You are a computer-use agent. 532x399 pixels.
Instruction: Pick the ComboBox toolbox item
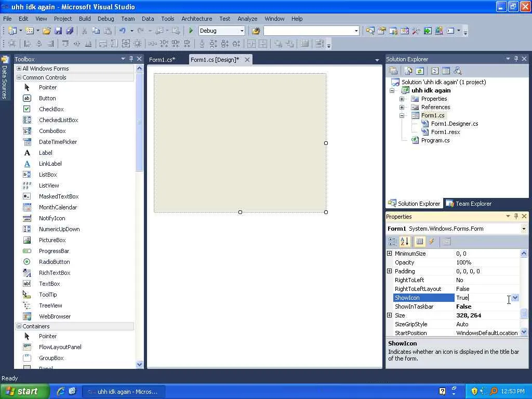click(52, 131)
